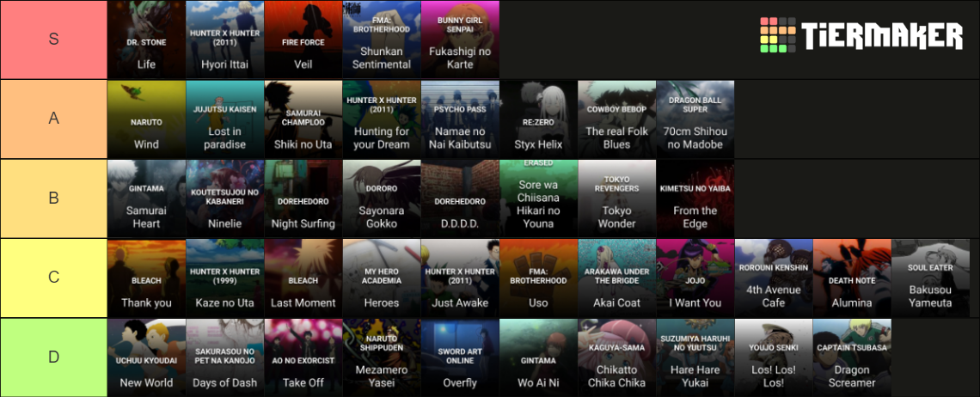Click the Night Surfing thumbnail

point(303,198)
